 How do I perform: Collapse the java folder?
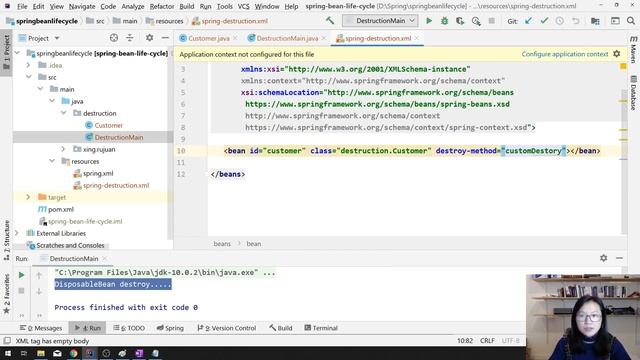[x=52, y=100]
